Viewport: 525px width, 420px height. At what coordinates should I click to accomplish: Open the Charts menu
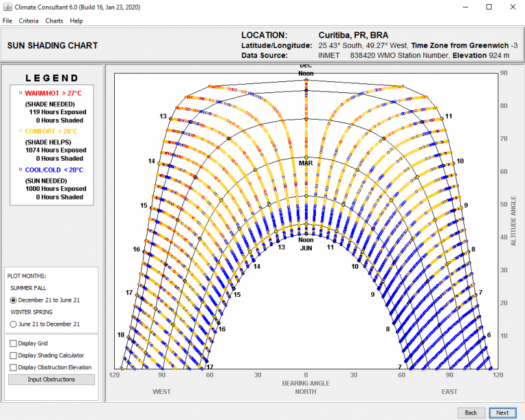[x=54, y=21]
